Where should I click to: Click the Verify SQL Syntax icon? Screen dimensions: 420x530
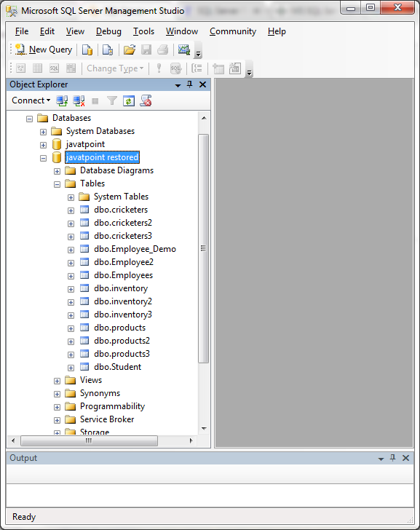coord(175,68)
